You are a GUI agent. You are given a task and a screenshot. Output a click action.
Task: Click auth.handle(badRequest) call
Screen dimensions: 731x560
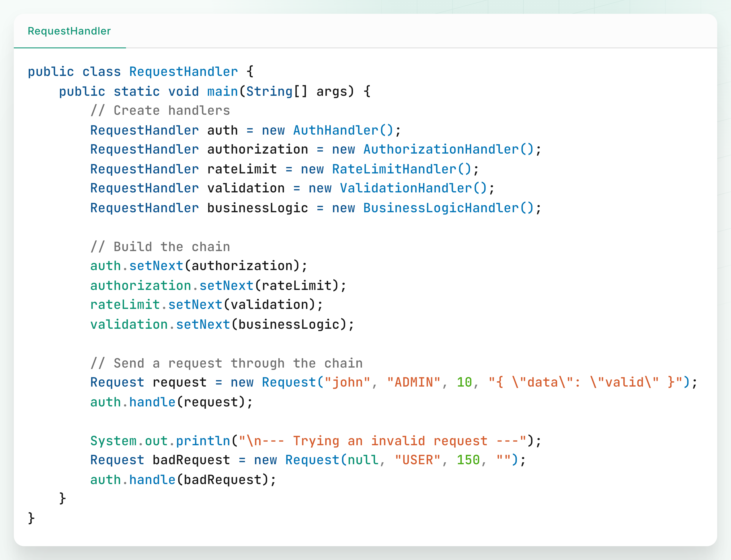coord(183,480)
